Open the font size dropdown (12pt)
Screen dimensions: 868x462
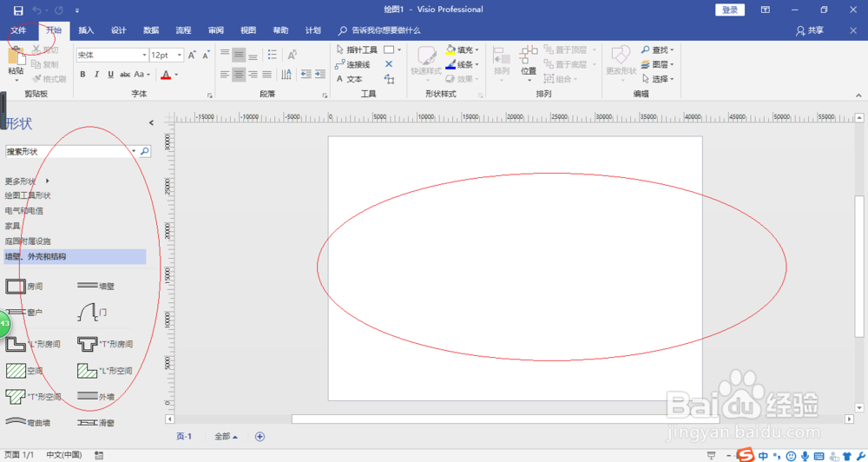coord(180,55)
